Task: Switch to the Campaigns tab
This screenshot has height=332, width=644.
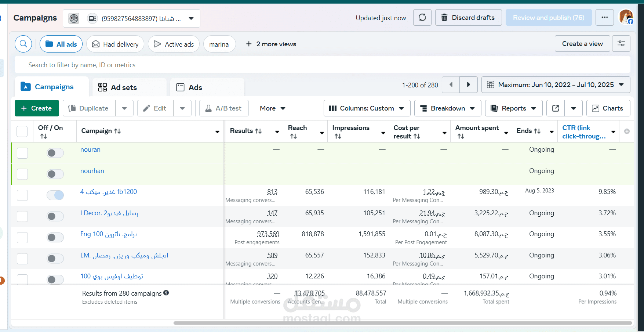Action: [x=52, y=87]
